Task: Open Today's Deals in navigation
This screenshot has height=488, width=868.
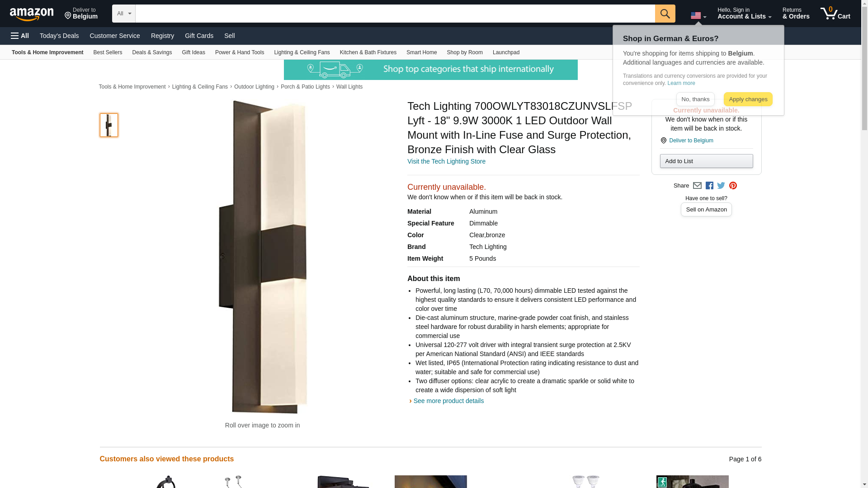Action: (59, 36)
